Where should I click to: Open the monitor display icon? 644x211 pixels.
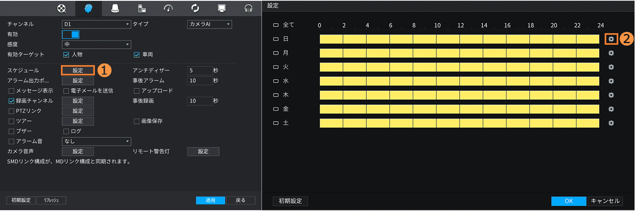(222, 8)
